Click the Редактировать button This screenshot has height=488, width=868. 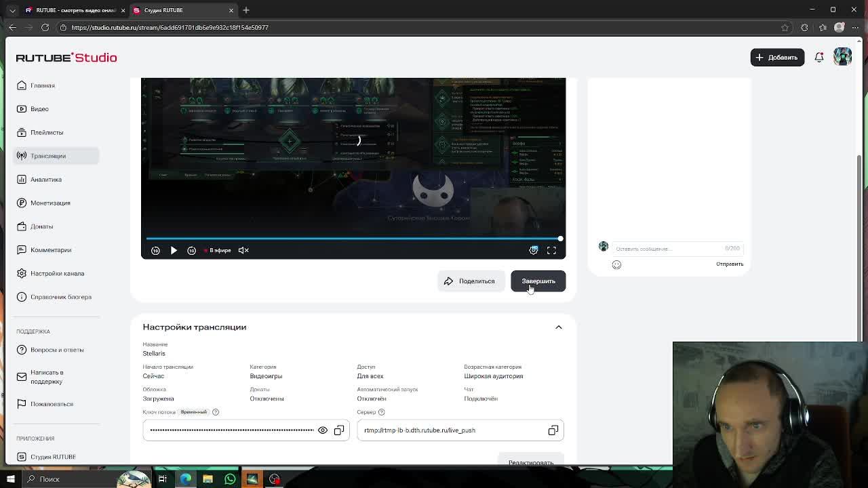[x=531, y=460]
